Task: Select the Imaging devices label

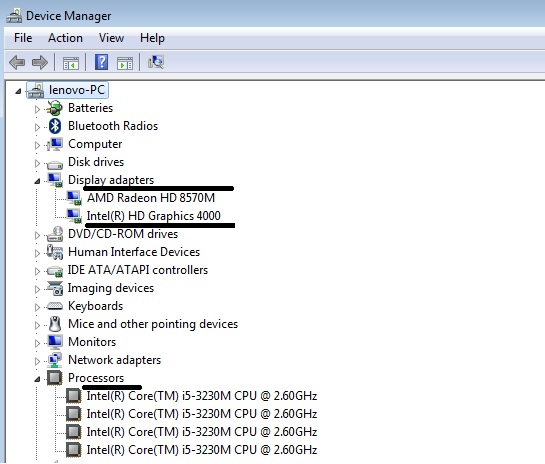Action: click(x=111, y=288)
